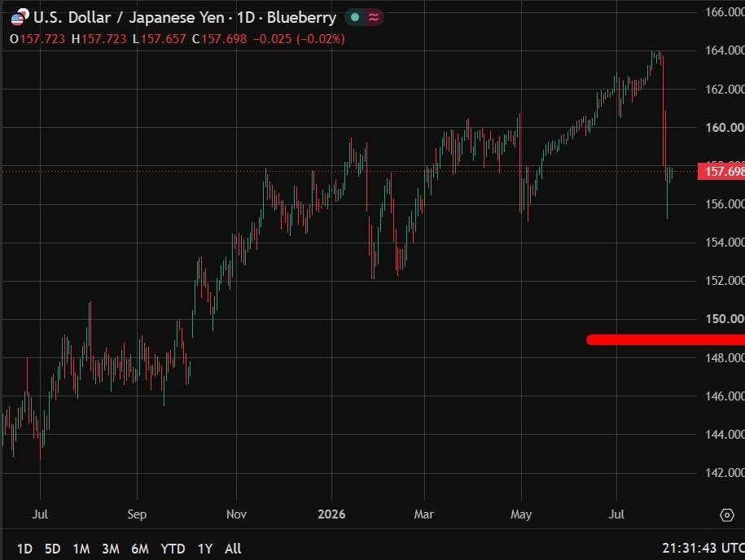Click the May label on time axis
This screenshot has width=745, height=560.
tap(521, 515)
